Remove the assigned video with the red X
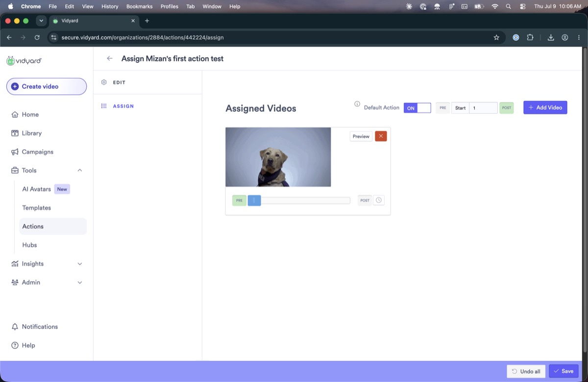This screenshot has height=382, width=588. pos(381,136)
